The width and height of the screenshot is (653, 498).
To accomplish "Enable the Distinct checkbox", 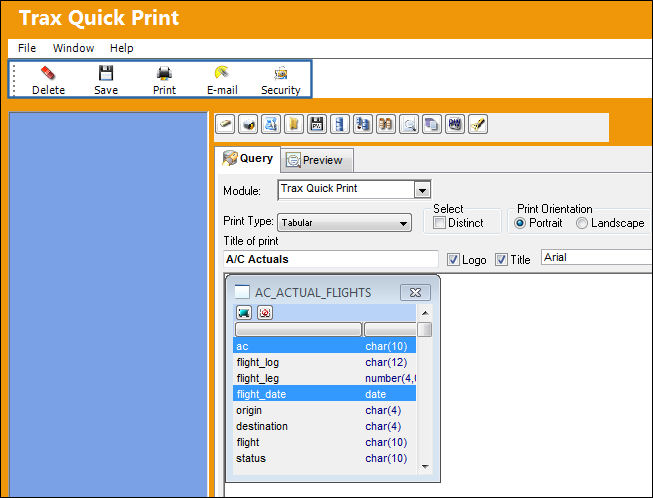I will [x=439, y=223].
